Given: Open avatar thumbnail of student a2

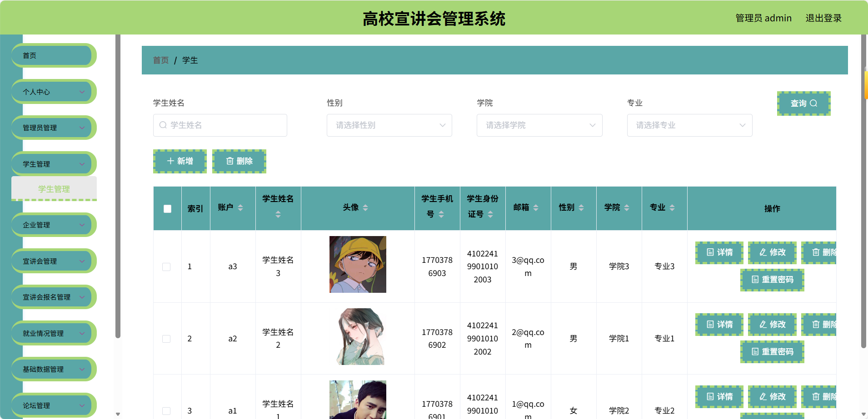Looking at the screenshot, I should pyautogui.click(x=358, y=336).
